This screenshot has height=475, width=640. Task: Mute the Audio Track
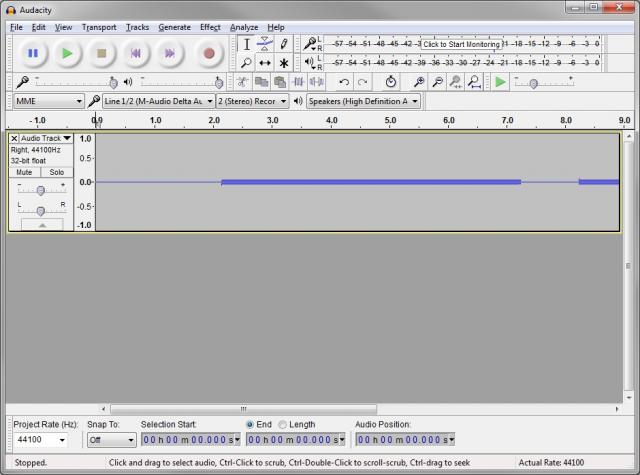24,172
